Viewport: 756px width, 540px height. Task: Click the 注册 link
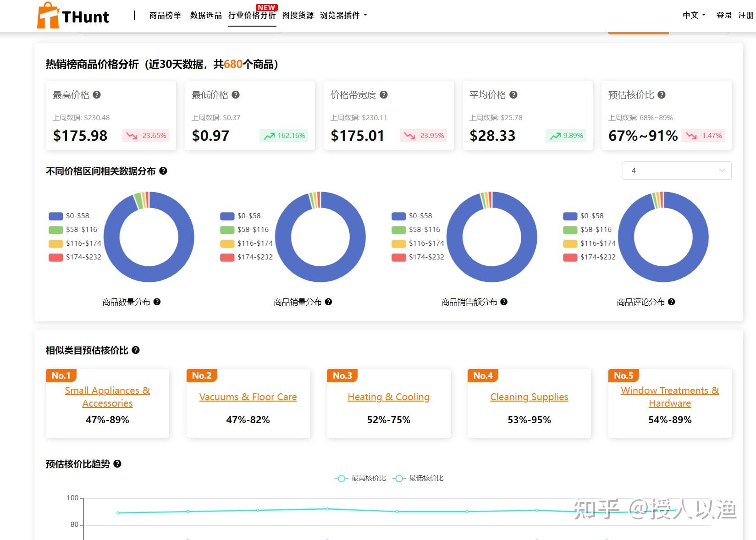point(746,15)
